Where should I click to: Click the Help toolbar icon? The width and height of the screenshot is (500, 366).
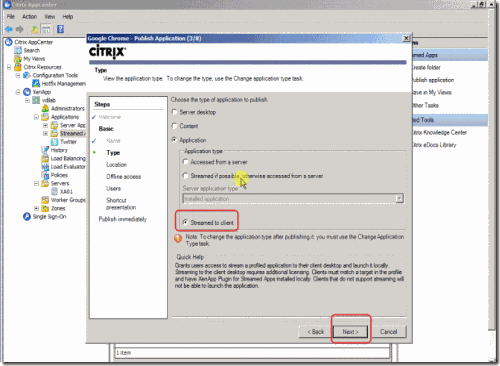(x=60, y=29)
